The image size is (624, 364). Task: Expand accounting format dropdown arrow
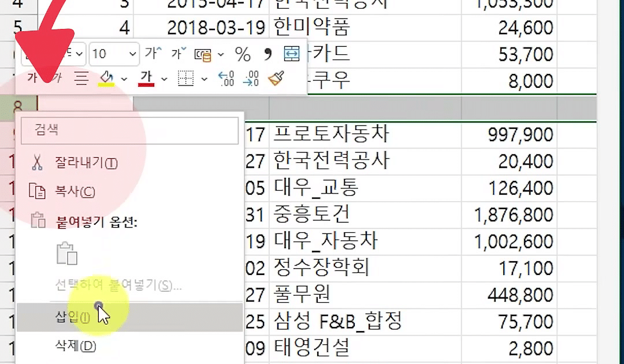pyautogui.click(x=221, y=54)
